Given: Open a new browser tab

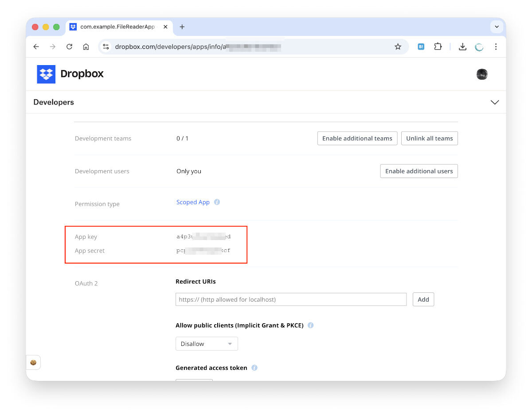Looking at the screenshot, I should tap(182, 27).
